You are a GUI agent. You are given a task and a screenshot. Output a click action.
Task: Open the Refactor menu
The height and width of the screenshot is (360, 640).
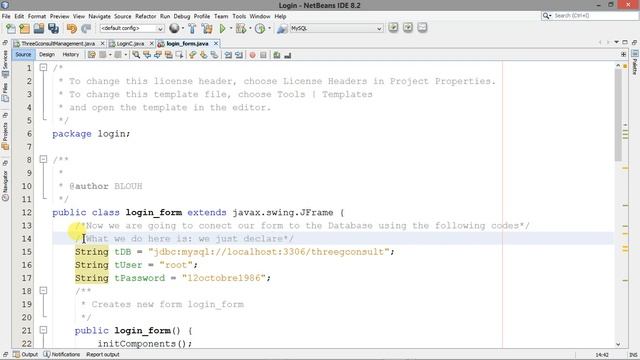146,16
